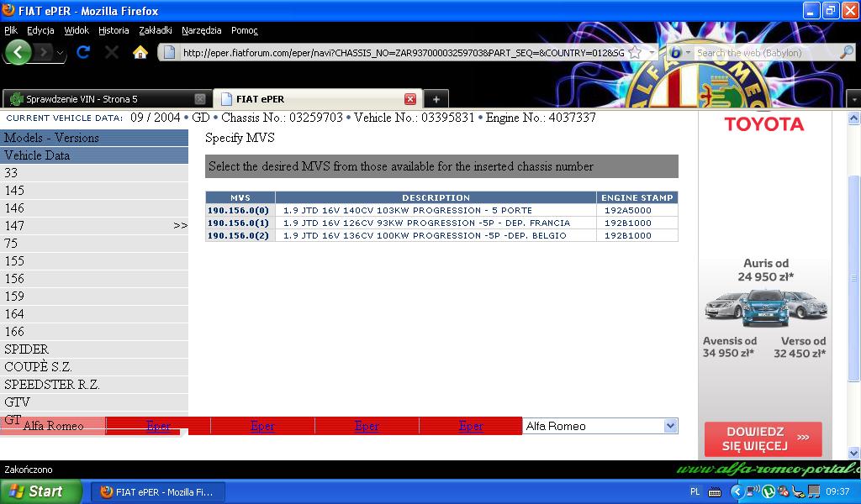This screenshot has height=504, width=861.
Task: Open the Models - Versions section
Action: (x=94, y=138)
